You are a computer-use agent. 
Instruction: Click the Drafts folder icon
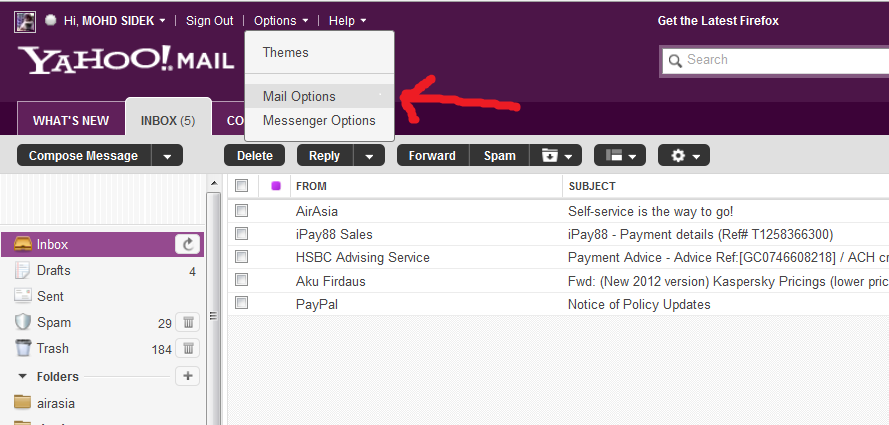(22, 270)
